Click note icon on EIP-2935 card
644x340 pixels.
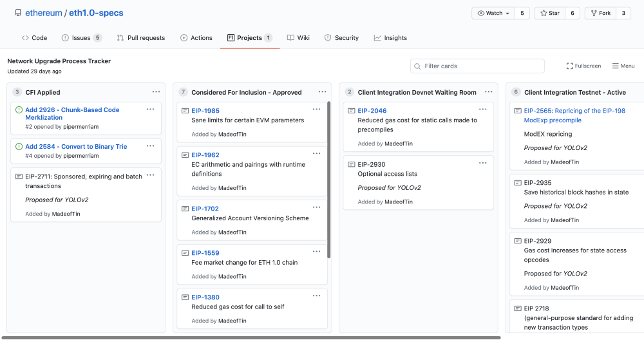(518, 183)
